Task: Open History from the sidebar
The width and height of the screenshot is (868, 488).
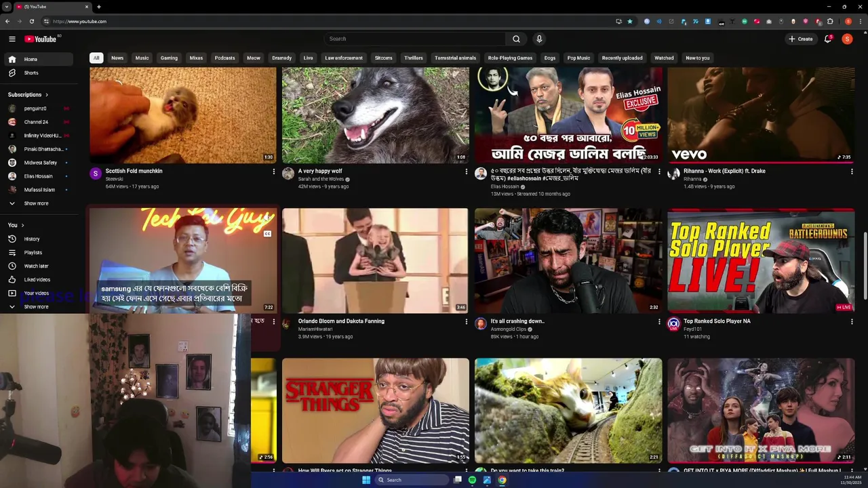Action: pyautogui.click(x=38, y=239)
